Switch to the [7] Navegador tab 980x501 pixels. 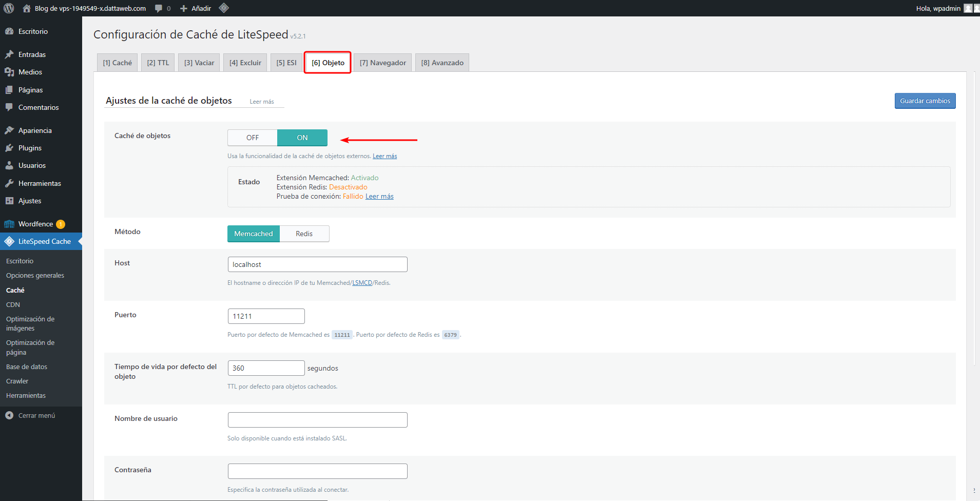[x=383, y=63]
